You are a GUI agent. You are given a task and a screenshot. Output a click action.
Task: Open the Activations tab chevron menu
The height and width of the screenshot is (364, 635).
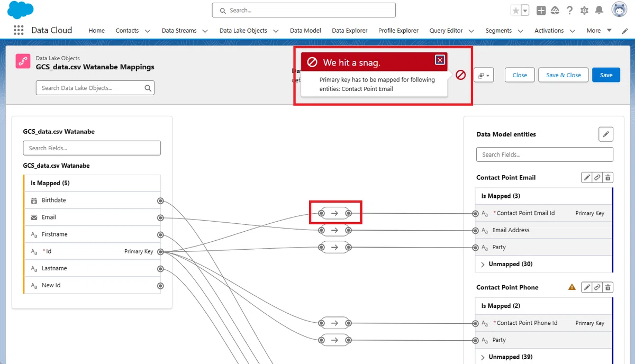click(572, 31)
